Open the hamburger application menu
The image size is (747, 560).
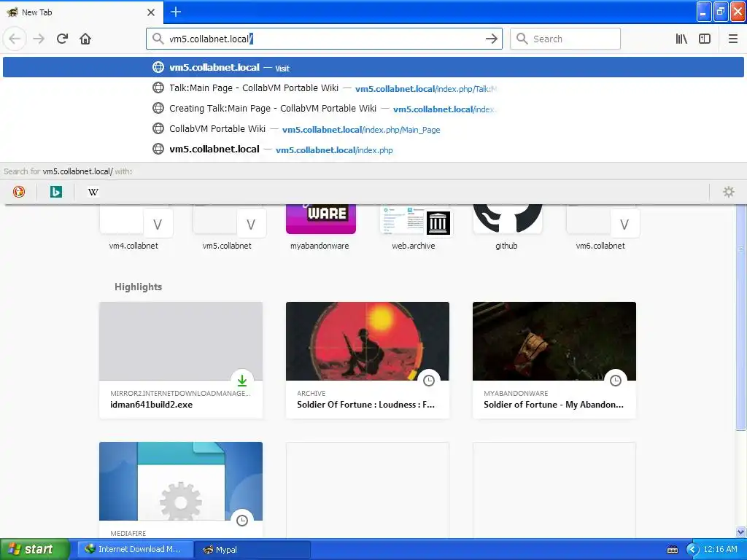pyautogui.click(x=732, y=39)
